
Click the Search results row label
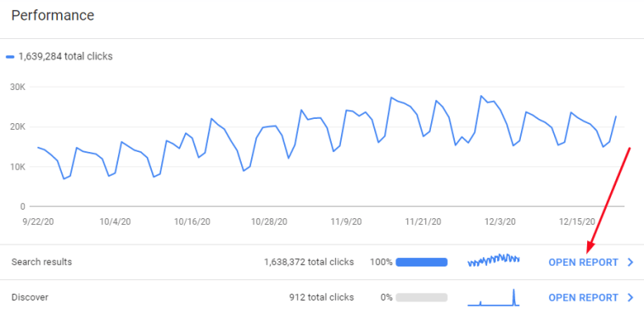(42, 262)
